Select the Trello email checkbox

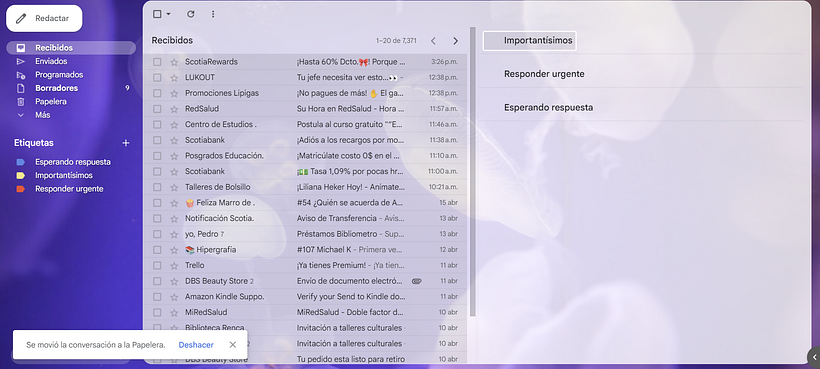(157, 266)
